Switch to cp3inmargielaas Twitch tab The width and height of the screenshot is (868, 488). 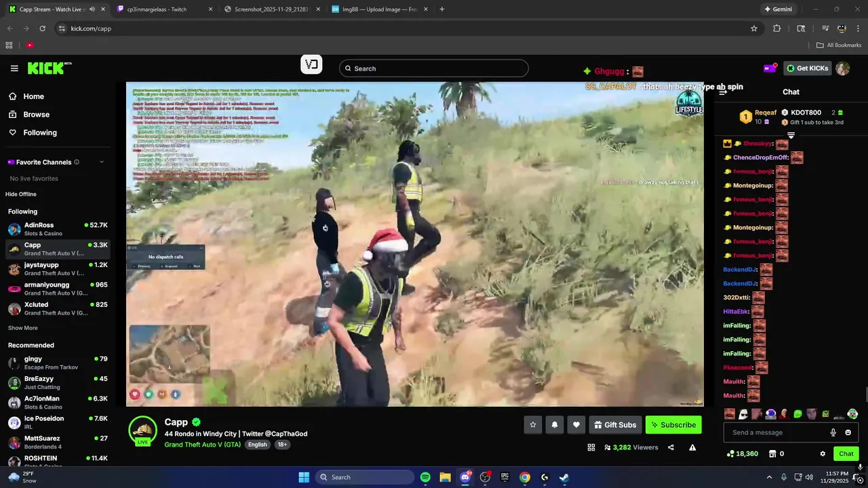point(163,9)
